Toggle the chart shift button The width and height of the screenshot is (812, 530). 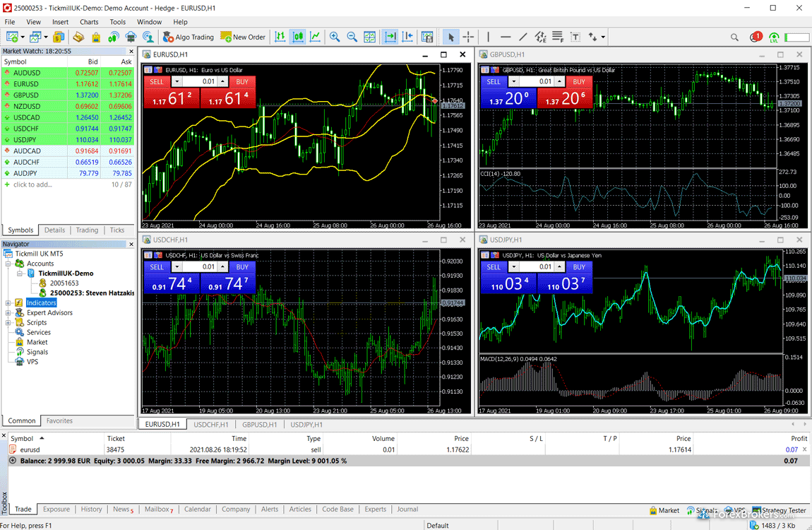coord(407,37)
